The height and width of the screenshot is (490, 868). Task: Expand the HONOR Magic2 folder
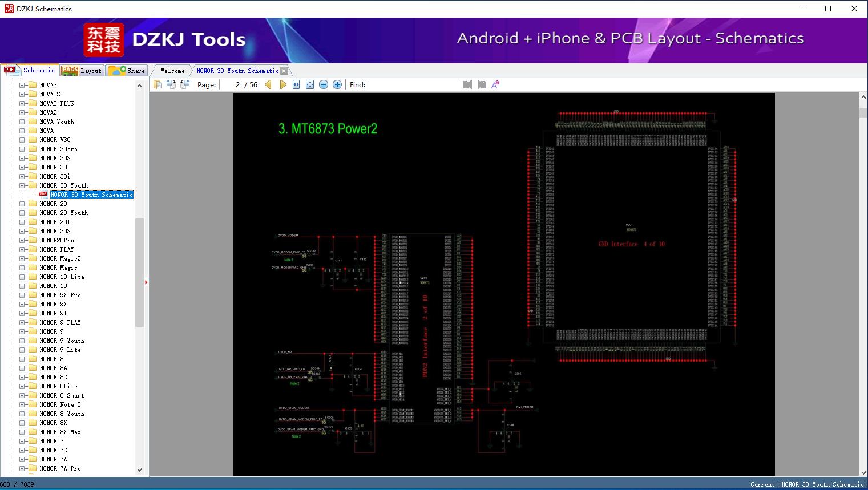pyautogui.click(x=22, y=258)
